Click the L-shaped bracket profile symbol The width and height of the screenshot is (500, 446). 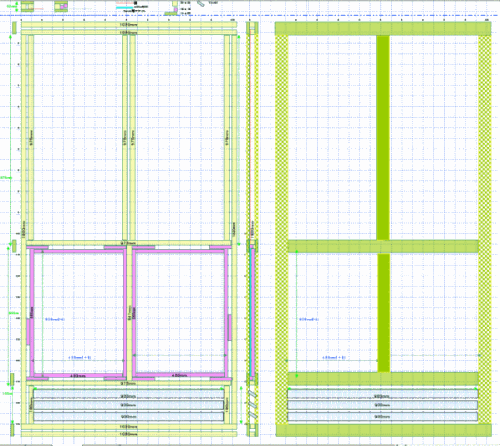click(x=172, y=8)
